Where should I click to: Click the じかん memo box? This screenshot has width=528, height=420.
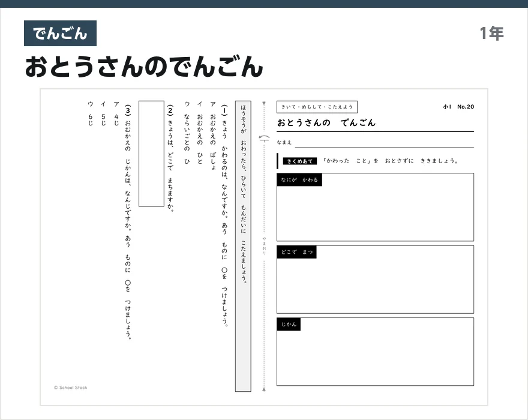click(375, 351)
